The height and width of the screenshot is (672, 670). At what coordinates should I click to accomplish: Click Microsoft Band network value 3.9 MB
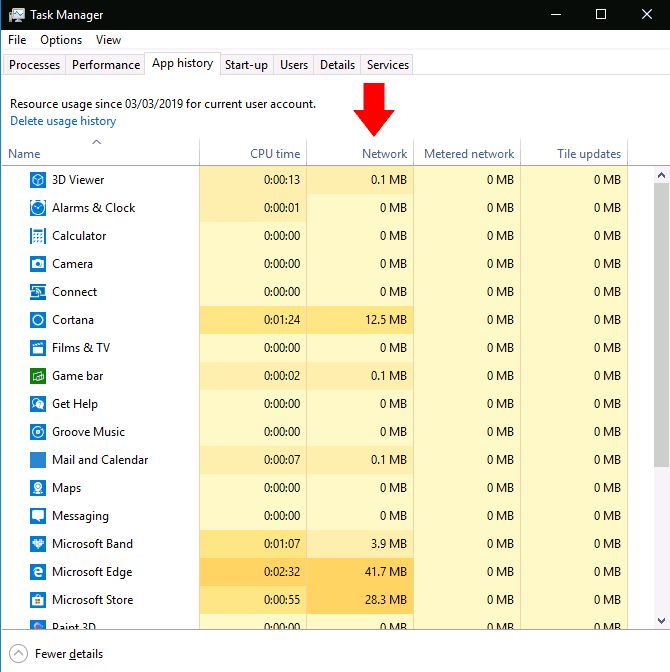click(x=389, y=544)
